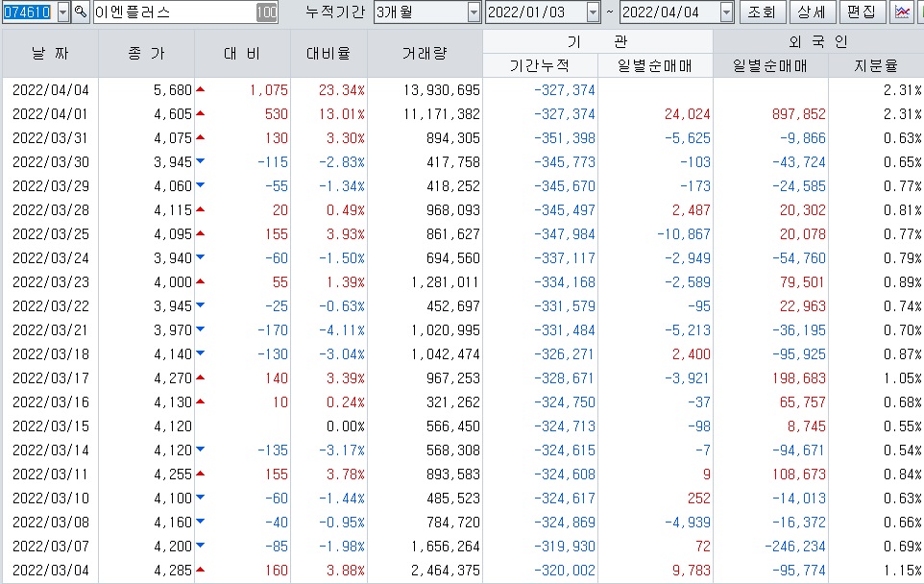Click the end date field 2022/04/04

click(x=669, y=12)
